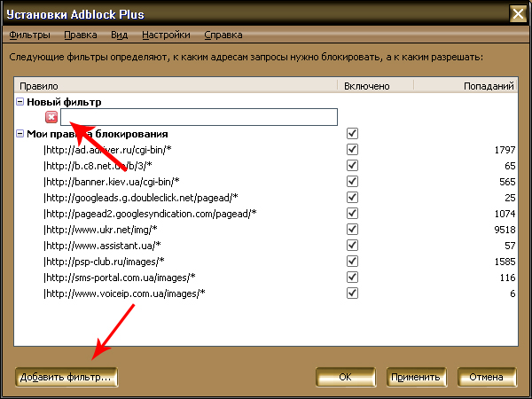532x399 pixels.
Task: Open the Настройки menu
Action: coord(166,35)
